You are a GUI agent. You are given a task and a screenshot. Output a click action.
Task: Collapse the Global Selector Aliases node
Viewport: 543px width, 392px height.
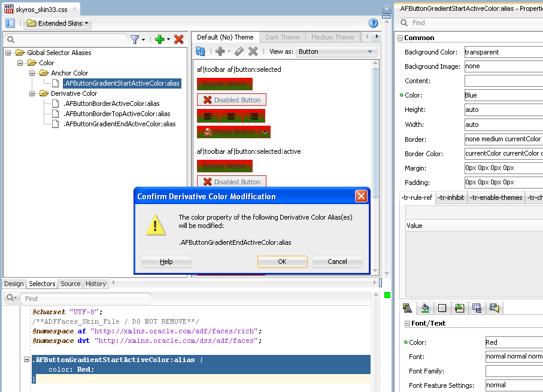pos(8,53)
